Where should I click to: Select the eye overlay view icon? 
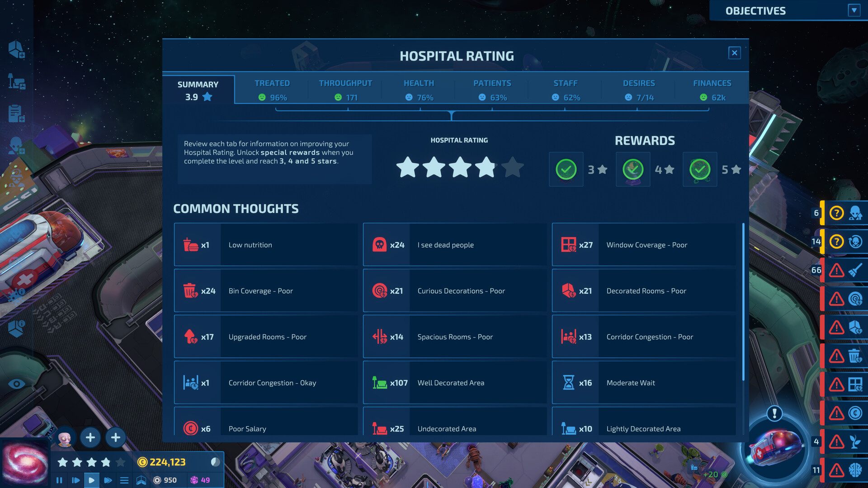click(x=17, y=384)
